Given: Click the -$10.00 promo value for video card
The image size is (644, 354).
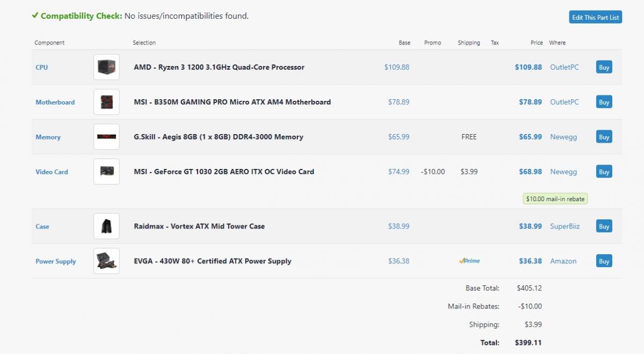Looking at the screenshot, I should [433, 172].
